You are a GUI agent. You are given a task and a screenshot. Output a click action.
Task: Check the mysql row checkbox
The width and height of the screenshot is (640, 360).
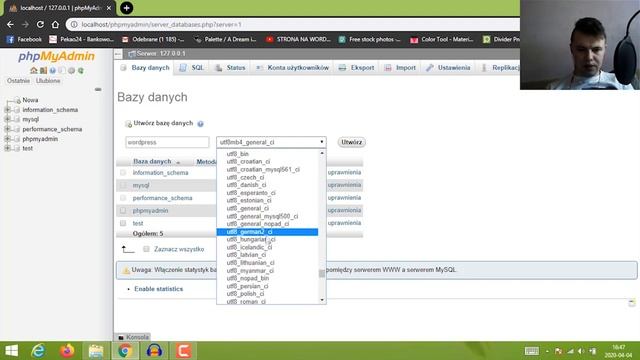coord(123,185)
